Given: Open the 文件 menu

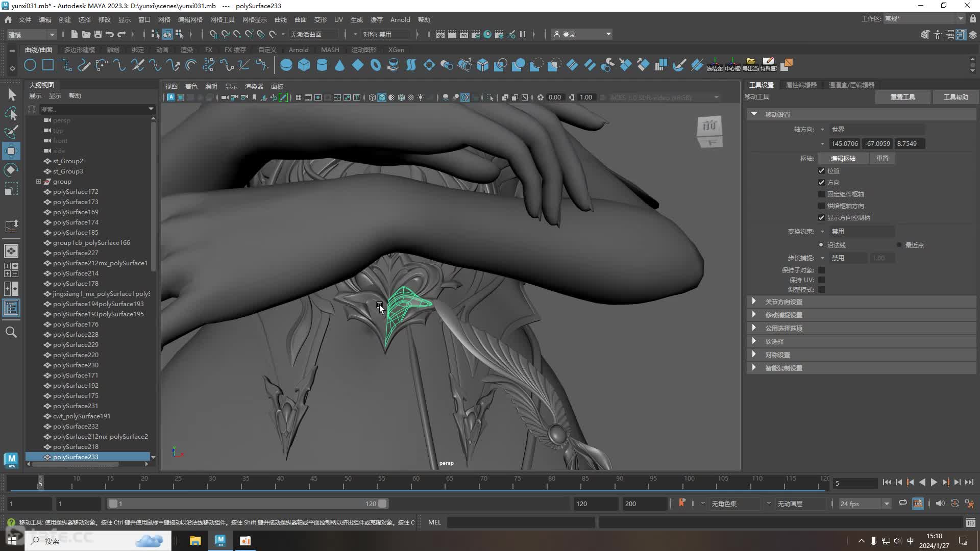Looking at the screenshot, I should point(25,19).
